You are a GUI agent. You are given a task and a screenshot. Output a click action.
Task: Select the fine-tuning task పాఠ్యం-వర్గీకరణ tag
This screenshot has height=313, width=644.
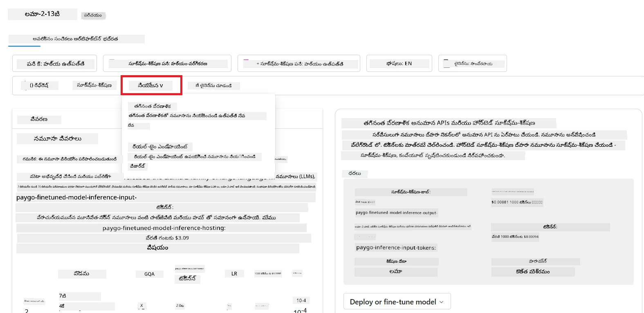[167, 63]
